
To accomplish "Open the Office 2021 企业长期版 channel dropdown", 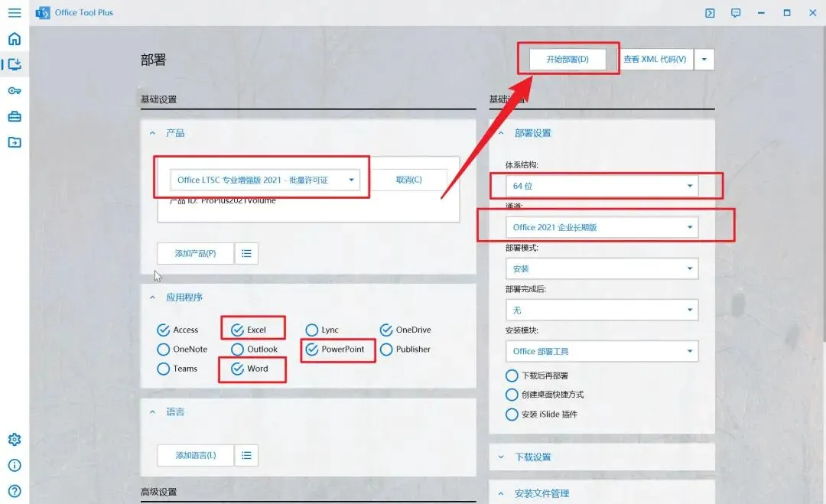I will [602, 227].
